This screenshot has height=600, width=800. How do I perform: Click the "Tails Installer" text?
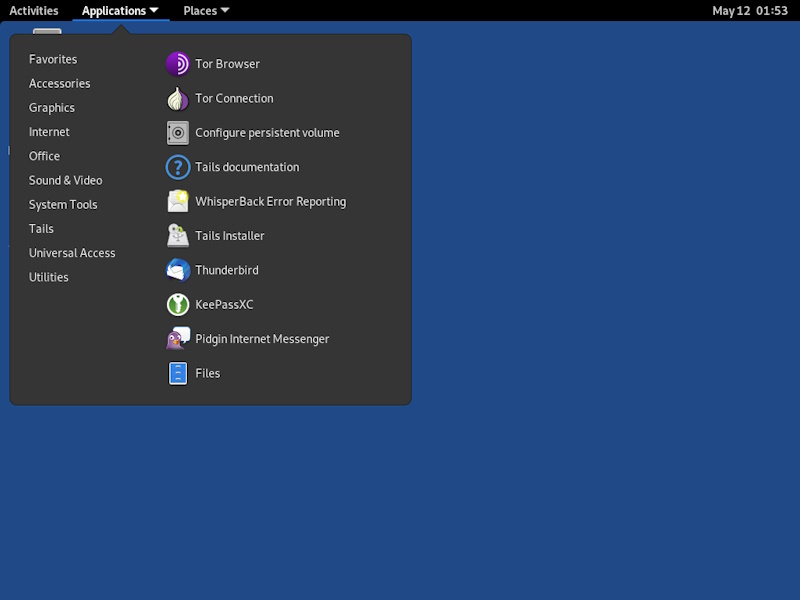click(230, 236)
